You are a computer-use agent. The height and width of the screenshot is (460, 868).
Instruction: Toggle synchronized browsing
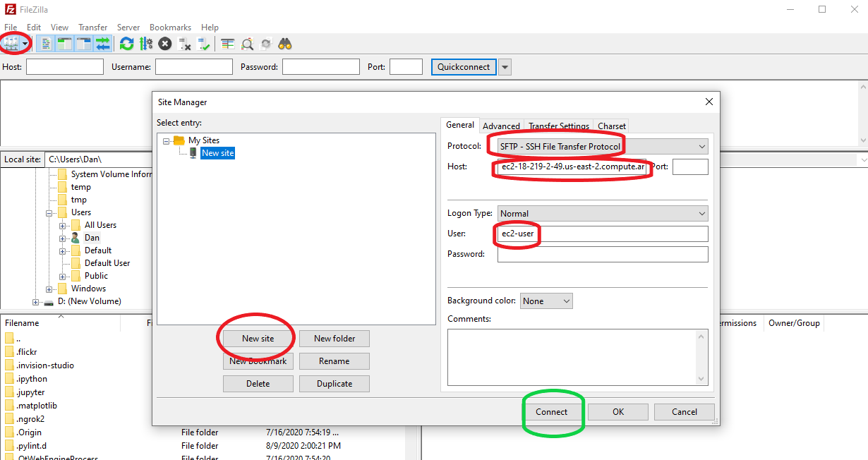pyautogui.click(x=266, y=43)
